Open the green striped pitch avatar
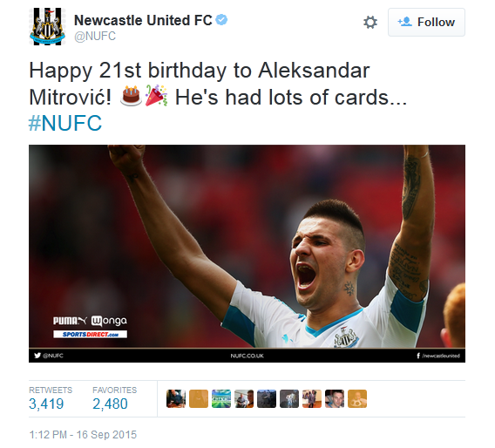 pyautogui.click(x=221, y=398)
